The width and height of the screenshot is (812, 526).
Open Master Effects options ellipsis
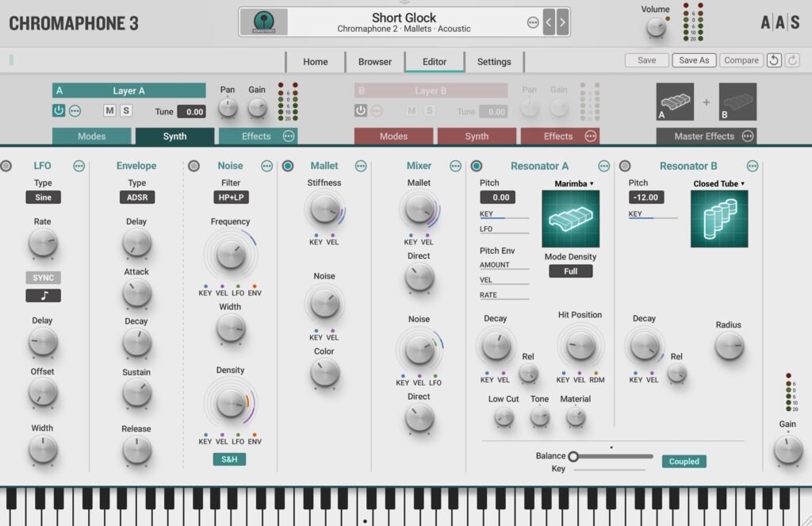pyautogui.click(x=748, y=136)
